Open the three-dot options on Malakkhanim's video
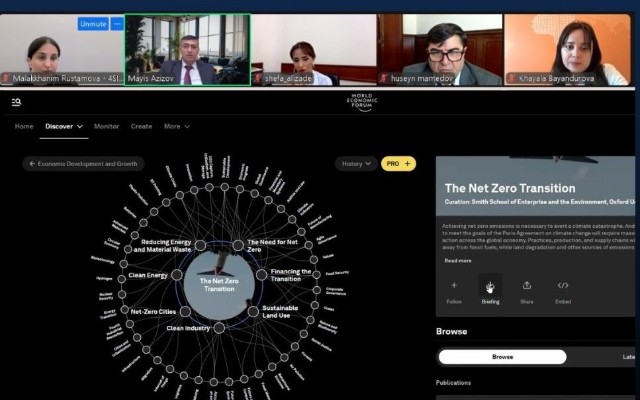Image resolution: width=640 pixels, height=400 pixels. click(117, 24)
